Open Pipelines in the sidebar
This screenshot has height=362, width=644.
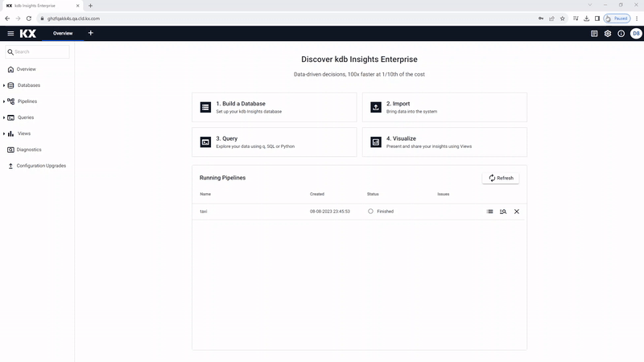pos(27,101)
